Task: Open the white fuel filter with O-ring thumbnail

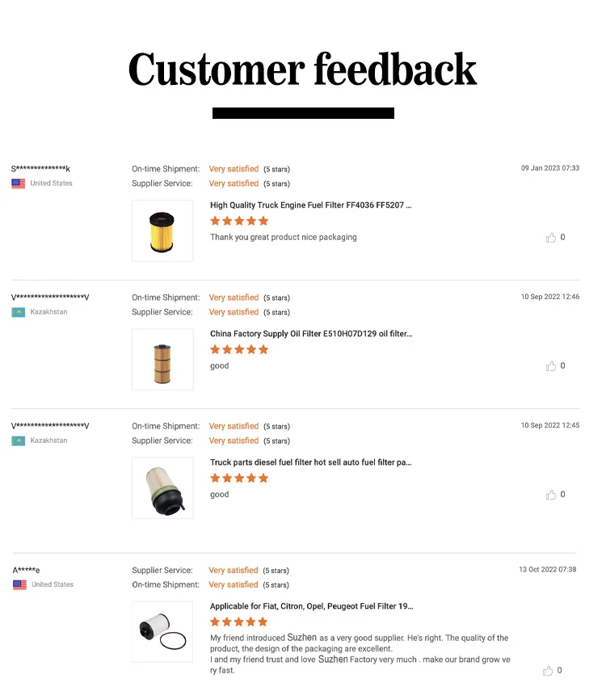Action: [x=162, y=632]
